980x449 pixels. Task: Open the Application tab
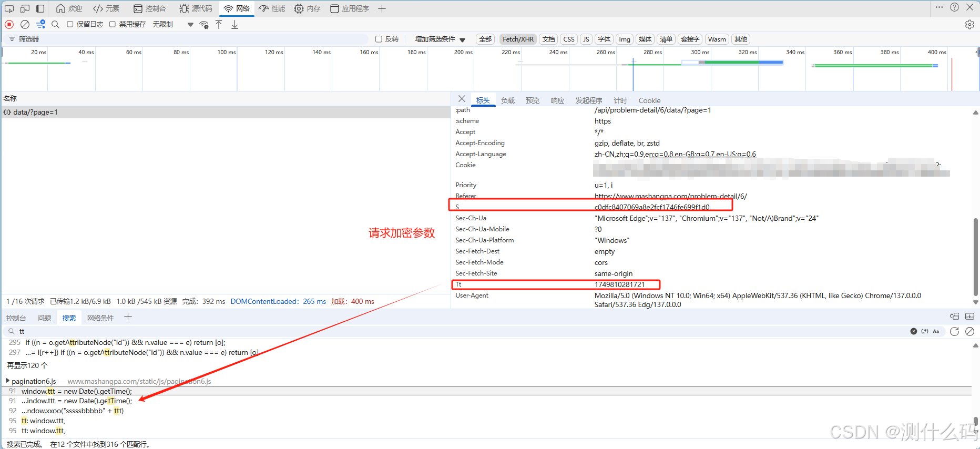point(350,8)
